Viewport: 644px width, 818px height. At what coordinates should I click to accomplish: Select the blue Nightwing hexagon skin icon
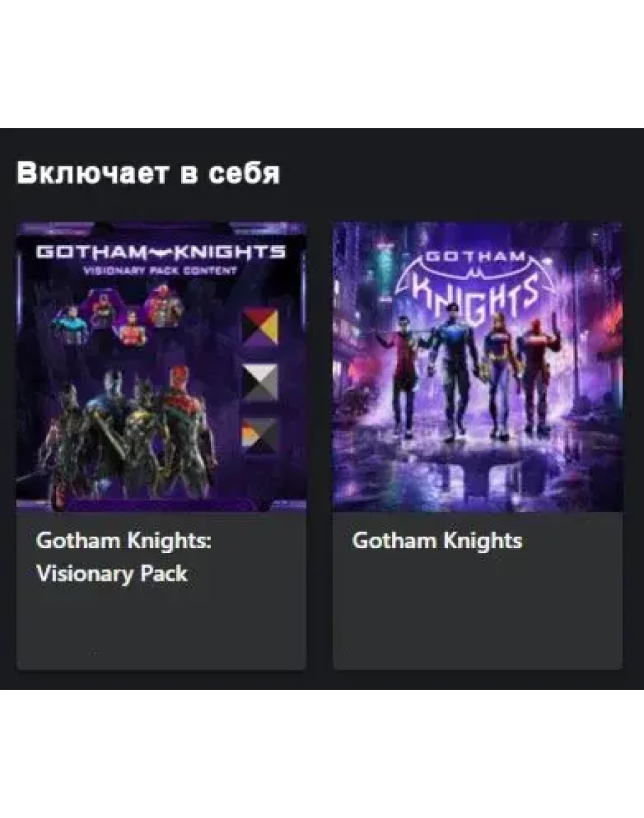[x=70, y=324]
